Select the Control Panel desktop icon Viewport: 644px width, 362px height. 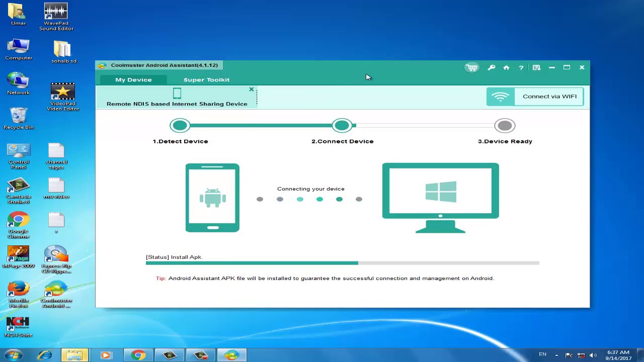19,156
